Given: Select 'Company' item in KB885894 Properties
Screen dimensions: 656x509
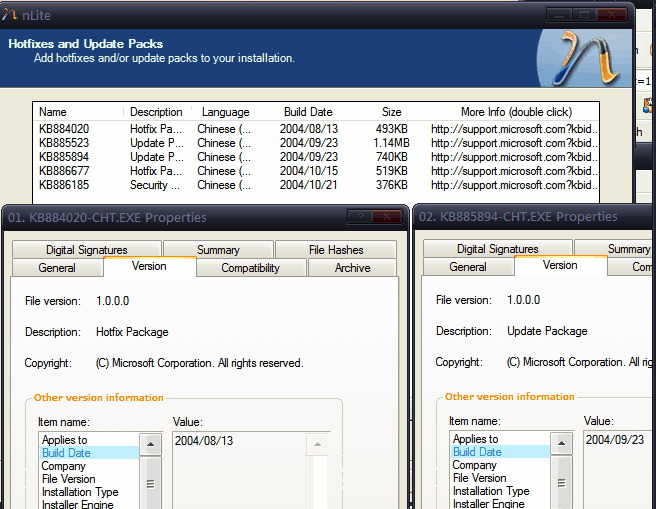Looking at the screenshot, I should point(500,465).
